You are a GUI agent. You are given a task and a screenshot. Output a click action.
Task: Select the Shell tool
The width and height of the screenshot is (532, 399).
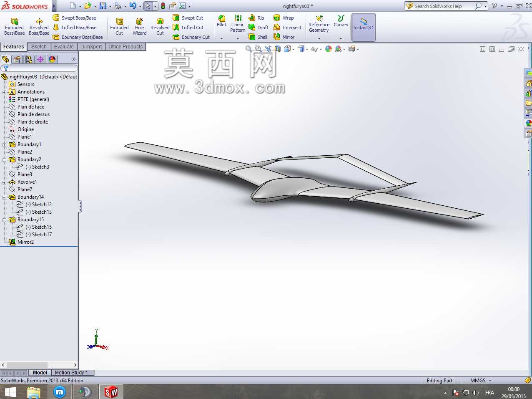(x=258, y=37)
